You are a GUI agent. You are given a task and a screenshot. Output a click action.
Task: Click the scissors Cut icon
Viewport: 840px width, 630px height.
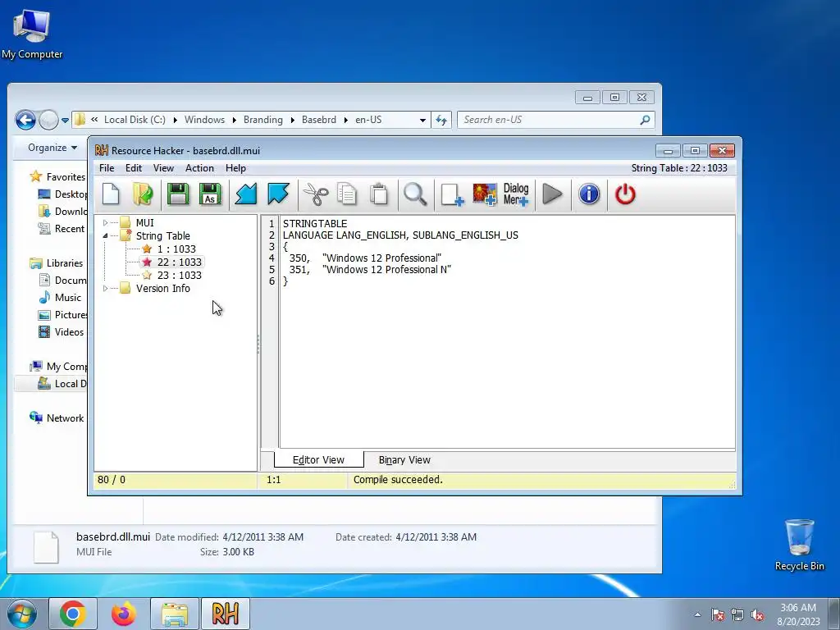pos(316,194)
